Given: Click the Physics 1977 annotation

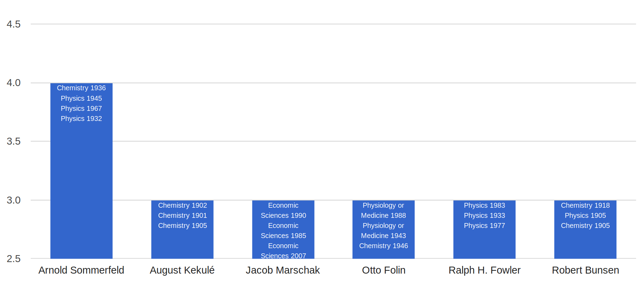Looking at the screenshot, I should click(484, 225).
